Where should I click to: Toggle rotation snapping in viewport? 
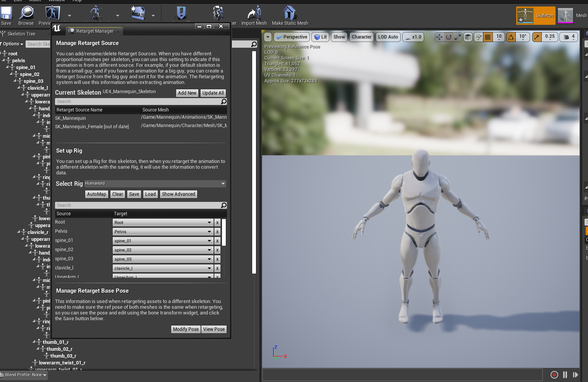511,37
